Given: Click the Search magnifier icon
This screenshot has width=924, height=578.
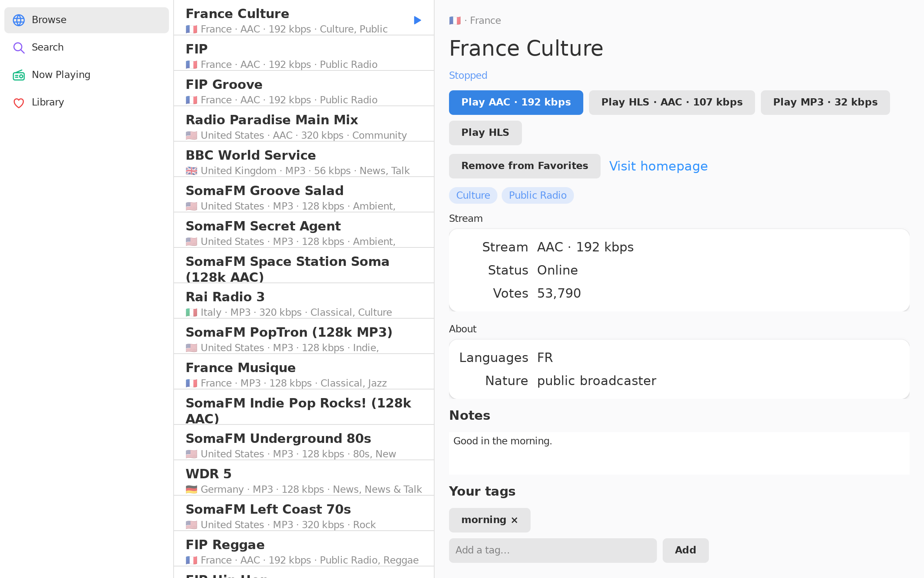Looking at the screenshot, I should click(x=19, y=47).
